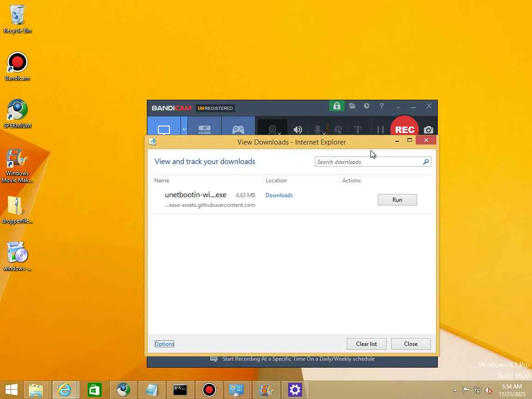The image size is (532, 399).
Task: Run the unetbootin download
Action: 397,200
